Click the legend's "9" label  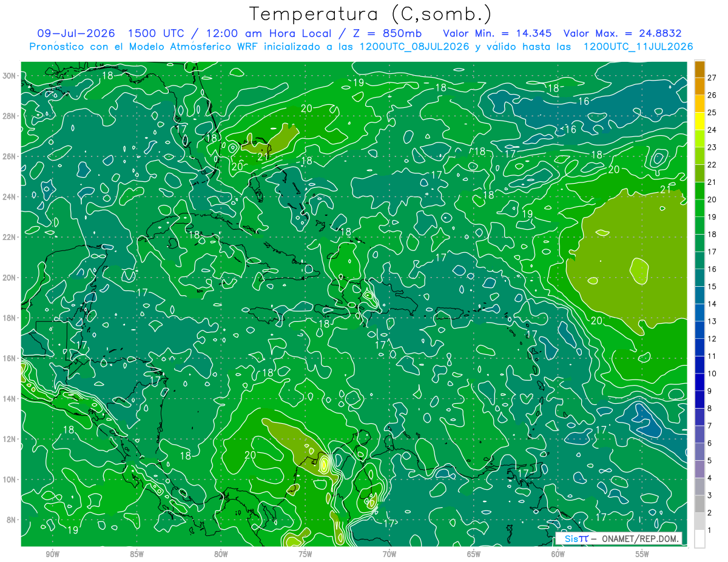pyautogui.click(x=710, y=391)
